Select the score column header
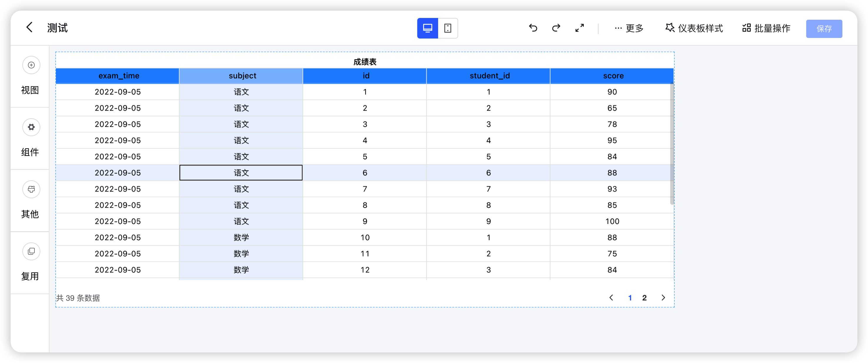The height and width of the screenshot is (363, 868). coord(612,76)
